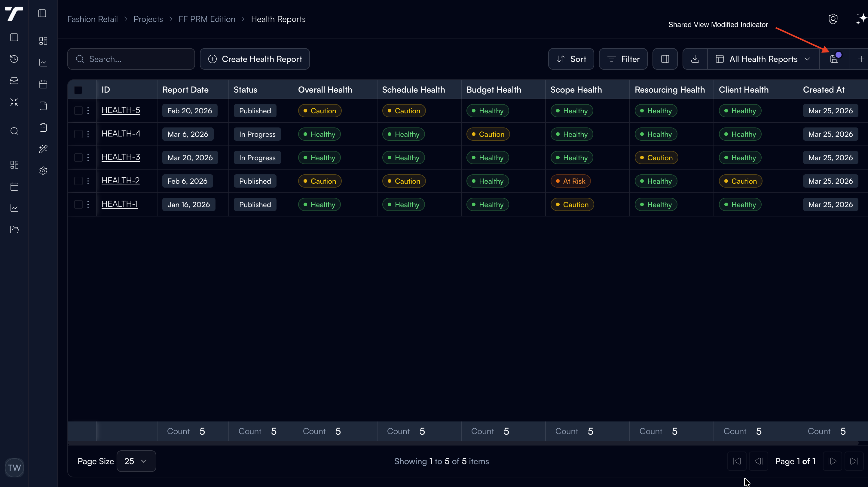Click the collapse arrows icon in outer rail
Screen dimensions: 868x487
coord(14,102)
